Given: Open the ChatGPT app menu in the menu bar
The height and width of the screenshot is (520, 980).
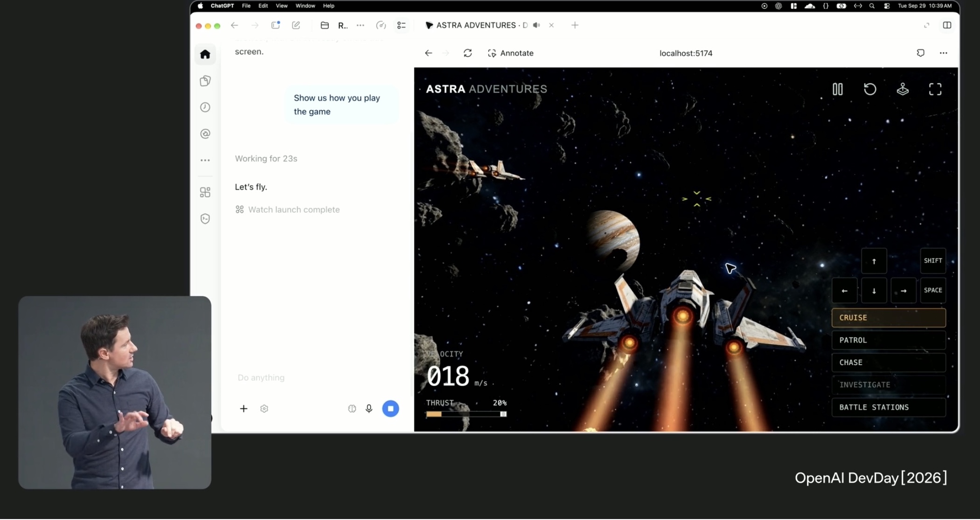Looking at the screenshot, I should (x=222, y=6).
